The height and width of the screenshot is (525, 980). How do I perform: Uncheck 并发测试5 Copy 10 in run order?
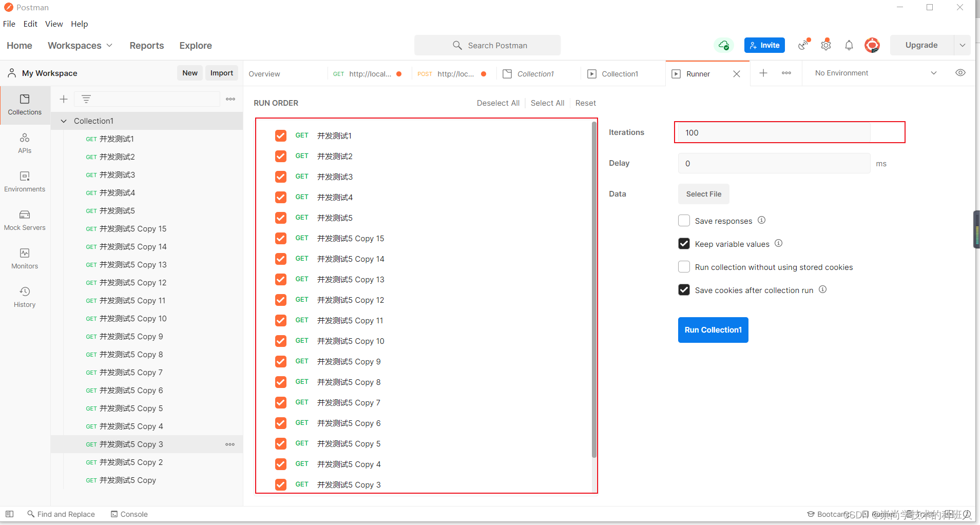click(x=281, y=341)
